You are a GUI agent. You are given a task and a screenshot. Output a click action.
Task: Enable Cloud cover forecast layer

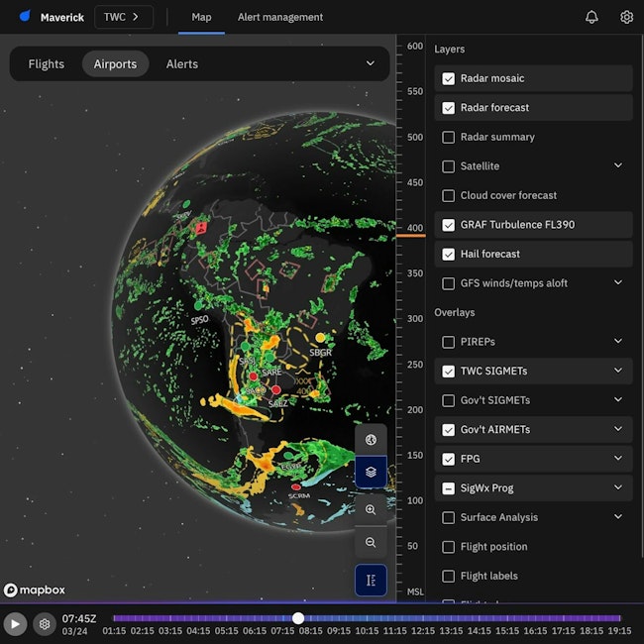[x=448, y=195]
